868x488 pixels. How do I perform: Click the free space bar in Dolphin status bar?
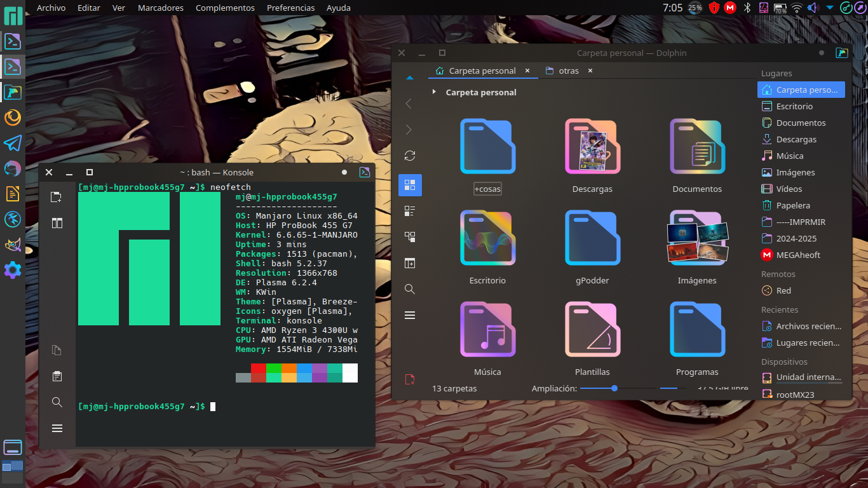tap(673, 388)
